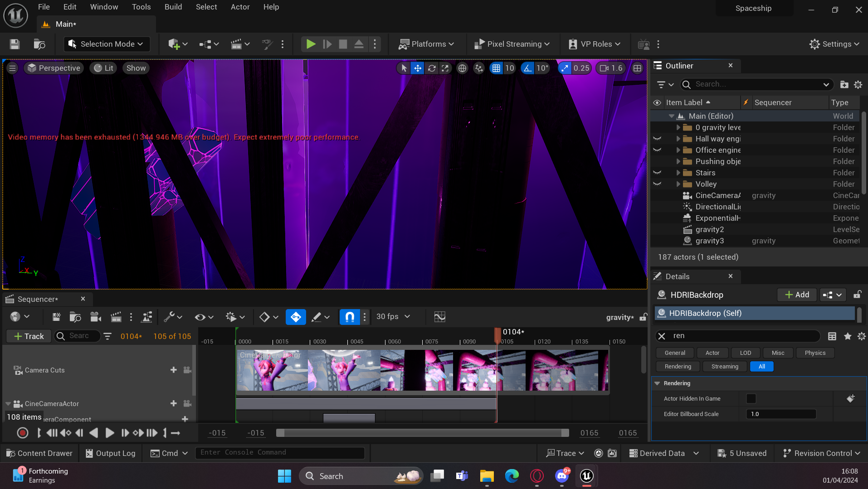Click the Stop simulation button
868x489 pixels.
343,44
